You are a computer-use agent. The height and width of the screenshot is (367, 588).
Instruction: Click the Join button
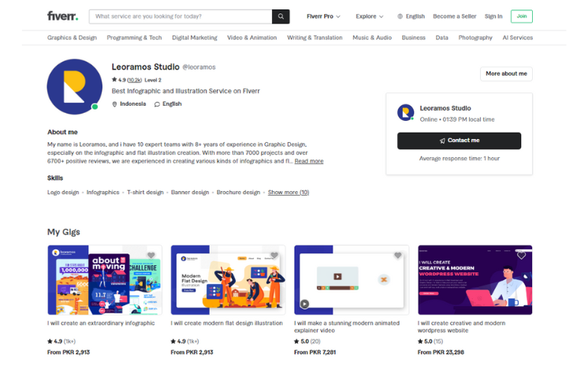coord(521,16)
